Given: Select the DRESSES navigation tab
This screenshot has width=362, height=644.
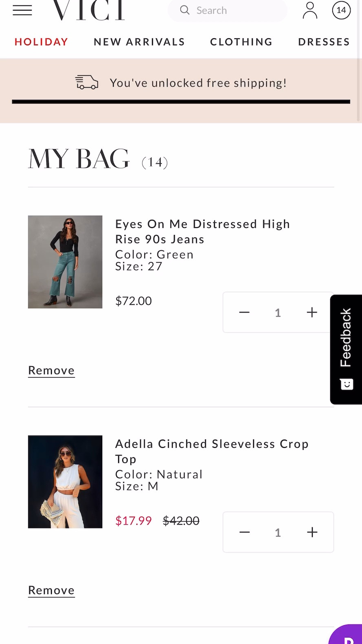Looking at the screenshot, I should point(324,42).
